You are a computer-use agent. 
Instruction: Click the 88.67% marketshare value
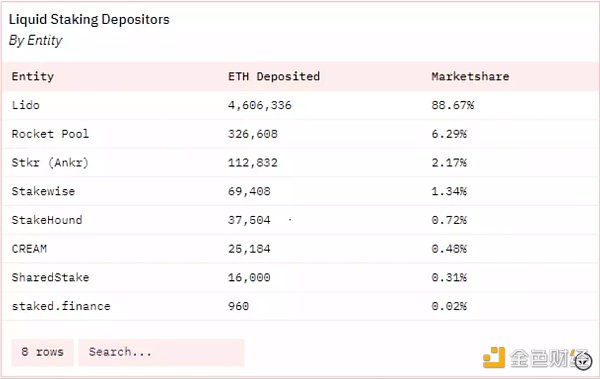tap(453, 105)
